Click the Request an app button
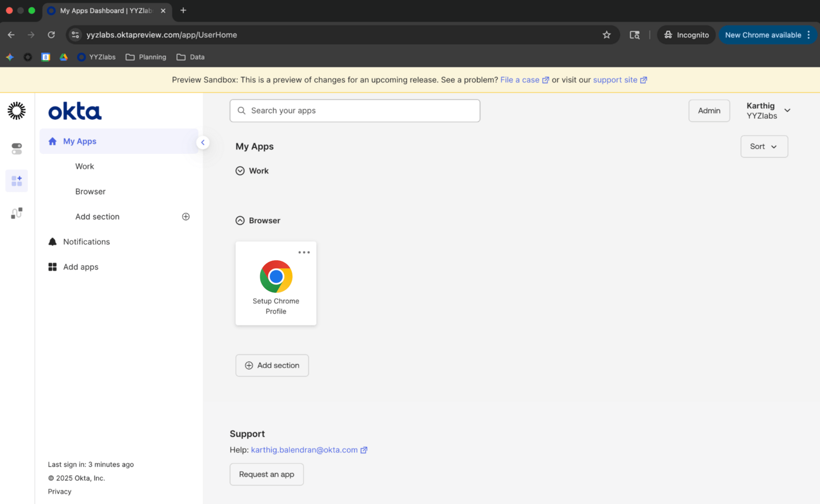820x504 pixels. tap(266, 474)
